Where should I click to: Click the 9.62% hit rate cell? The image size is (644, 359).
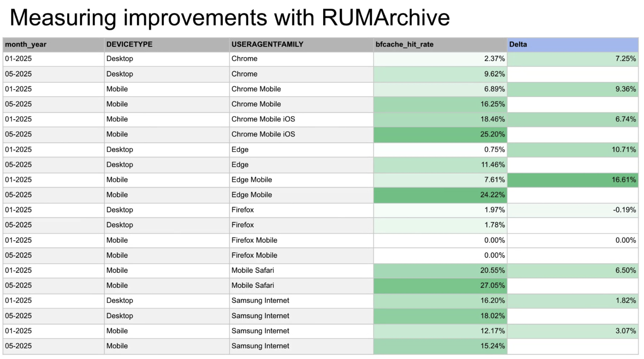click(440, 74)
